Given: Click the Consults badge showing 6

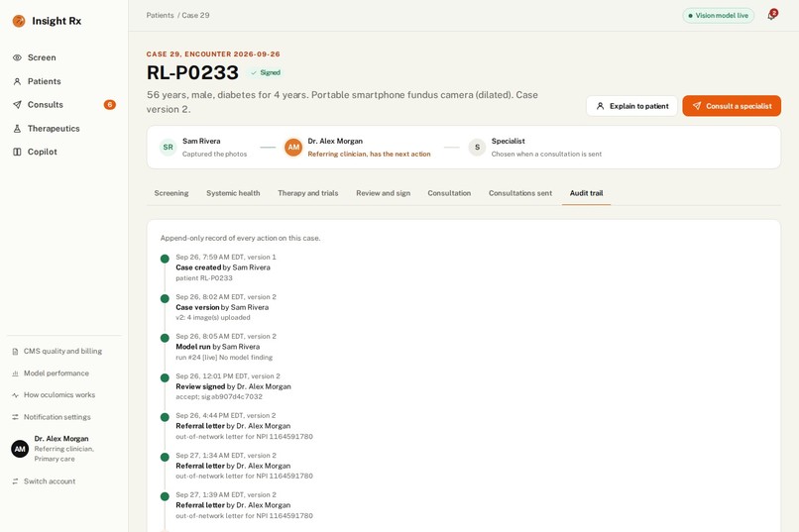Looking at the screenshot, I should click(110, 105).
